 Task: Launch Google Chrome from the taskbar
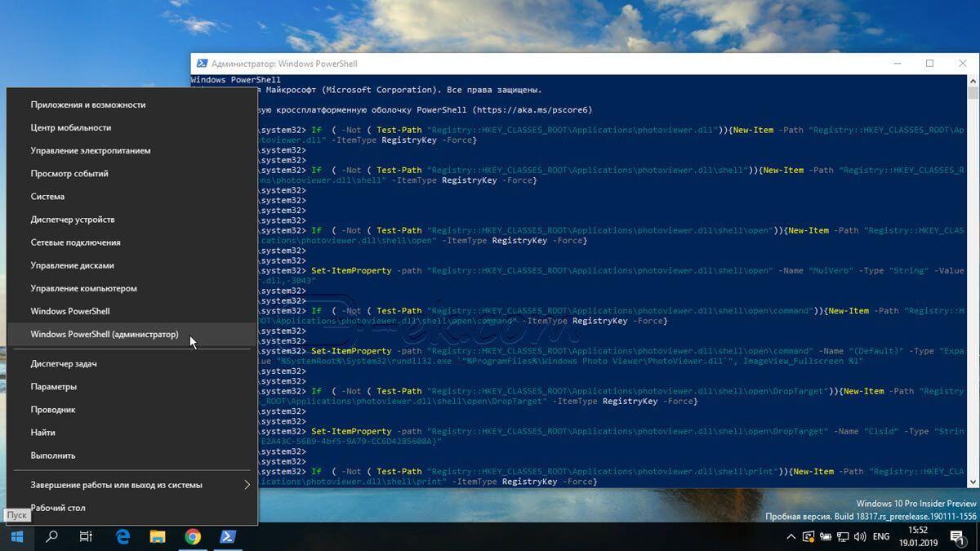pyautogui.click(x=193, y=536)
